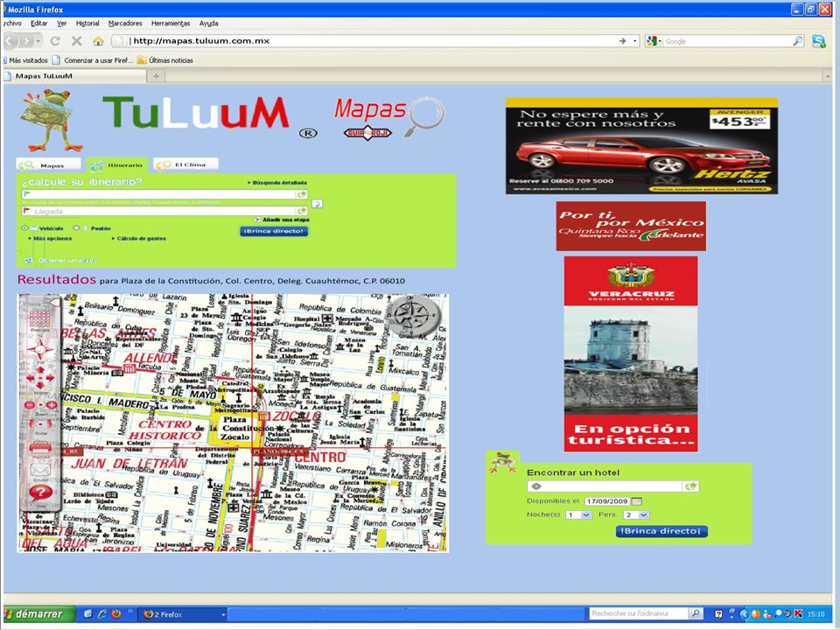This screenshot has height=630, width=840.
Task: Click the Disponibles el date field
Action: coord(607,501)
